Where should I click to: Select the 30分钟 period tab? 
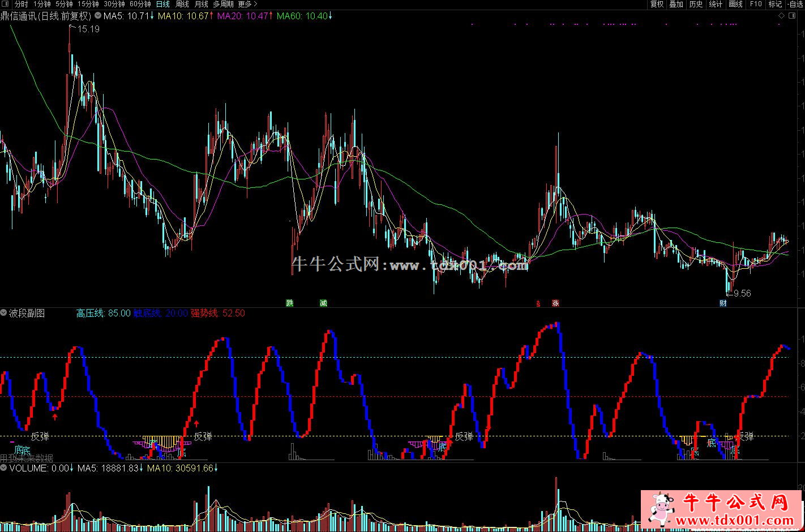click(x=114, y=5)
